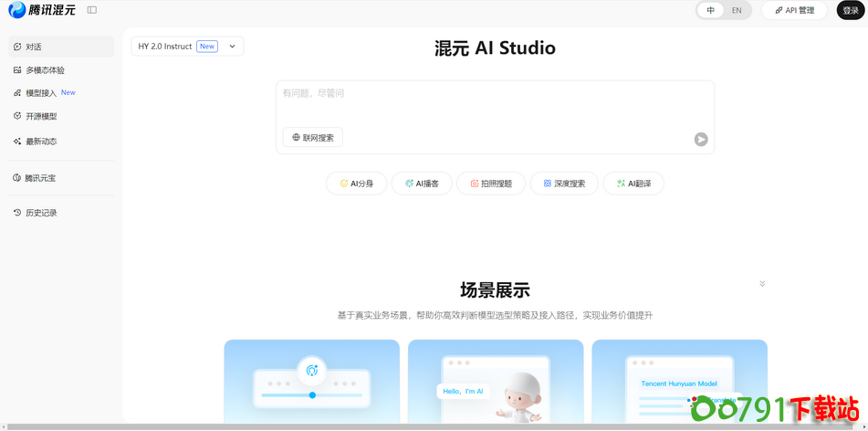Open the Tencent Hunyuan Model translate card
Image resolution: width=868 pixels, height=431 pixels.
pyautogui.click(x=679, y=381)
